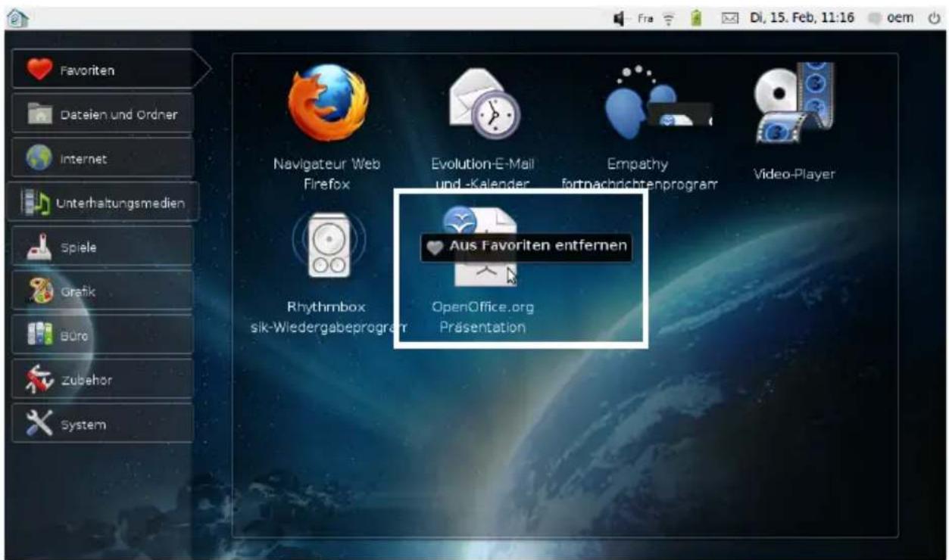Click 'Aus Favoriten entfernen' context entry
This screenshot has width=949, height=560.
[526, 247]
